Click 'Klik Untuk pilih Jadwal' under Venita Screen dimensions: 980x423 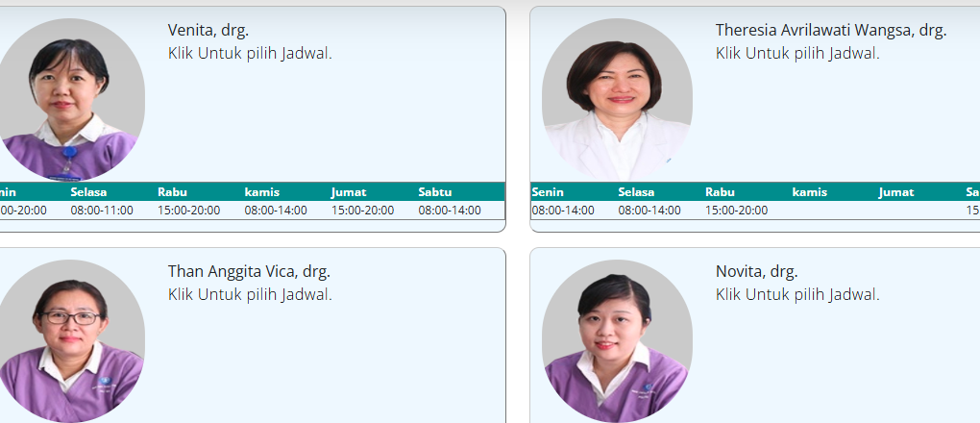pyautogui.click(x=250, y=54)
